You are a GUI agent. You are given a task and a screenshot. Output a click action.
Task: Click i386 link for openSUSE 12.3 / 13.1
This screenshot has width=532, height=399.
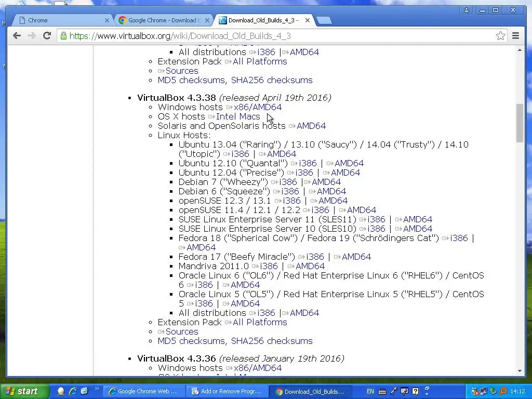point(291,201)
